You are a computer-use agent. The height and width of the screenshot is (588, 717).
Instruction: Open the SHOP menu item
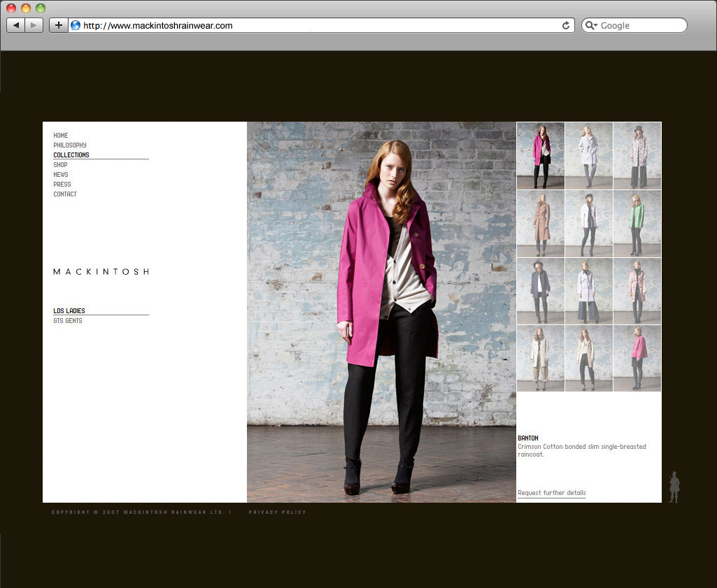pyautogui.click(x=60, y=165)
